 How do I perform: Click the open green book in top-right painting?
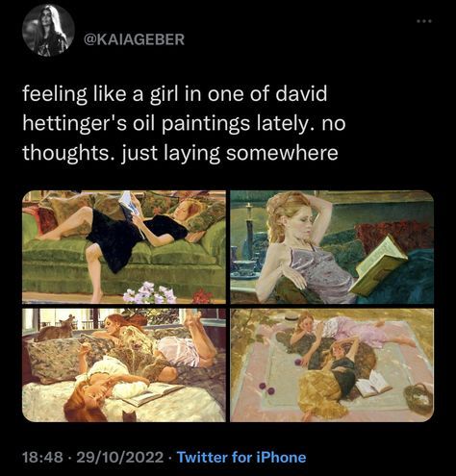[377, 266]
